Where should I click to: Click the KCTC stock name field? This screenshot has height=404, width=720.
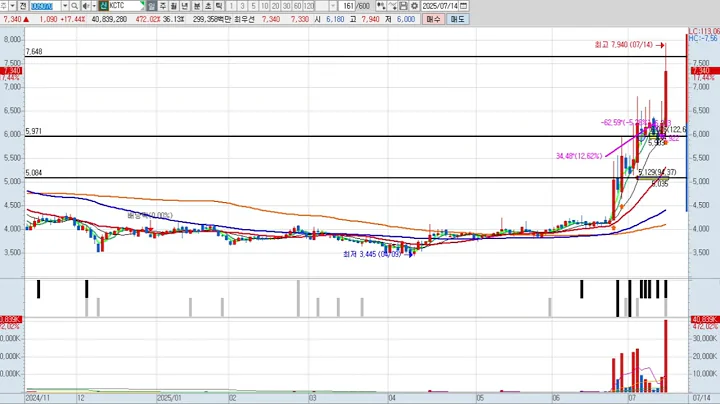[126, 6]
